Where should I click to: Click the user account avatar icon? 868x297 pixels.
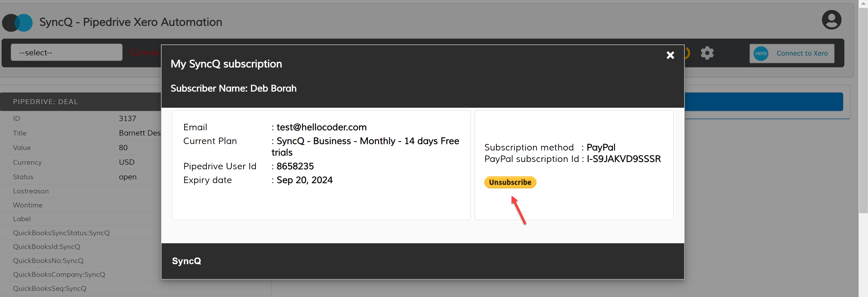point(831,20)
